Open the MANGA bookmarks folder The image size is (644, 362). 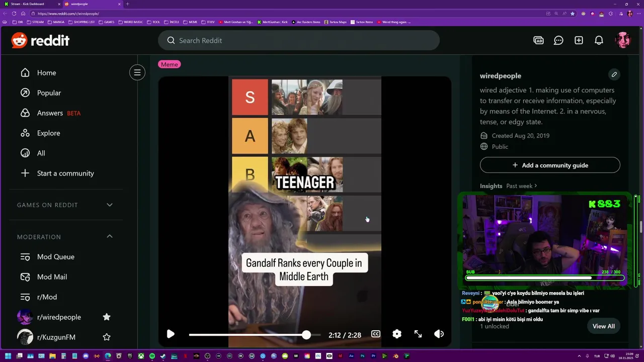(56, 22)
